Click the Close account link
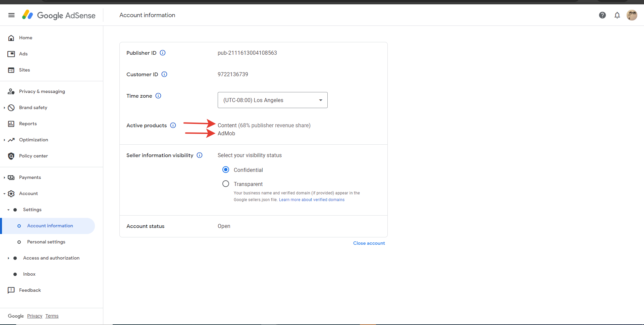Viewport: 644px width, 325px height. 369,243
